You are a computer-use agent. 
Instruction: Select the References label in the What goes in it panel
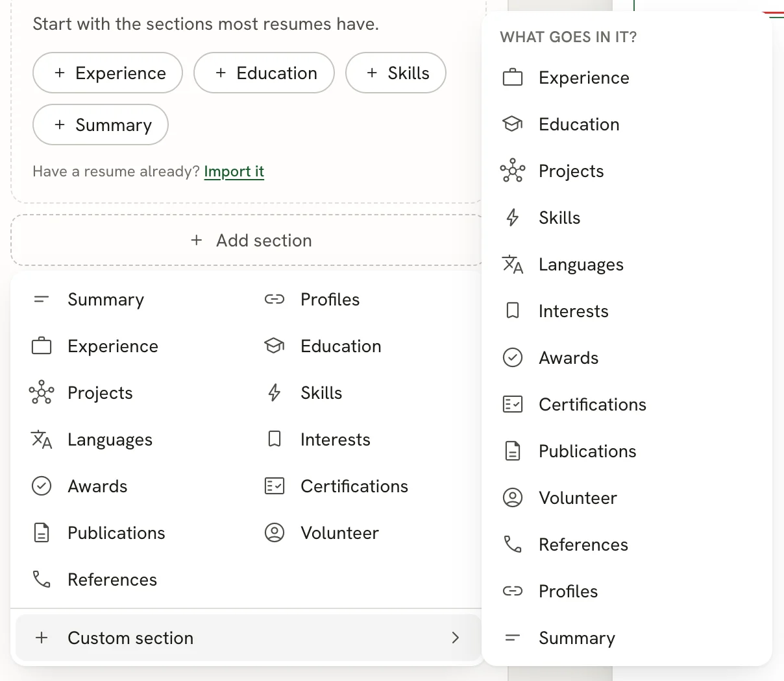(x=583, y=545)
